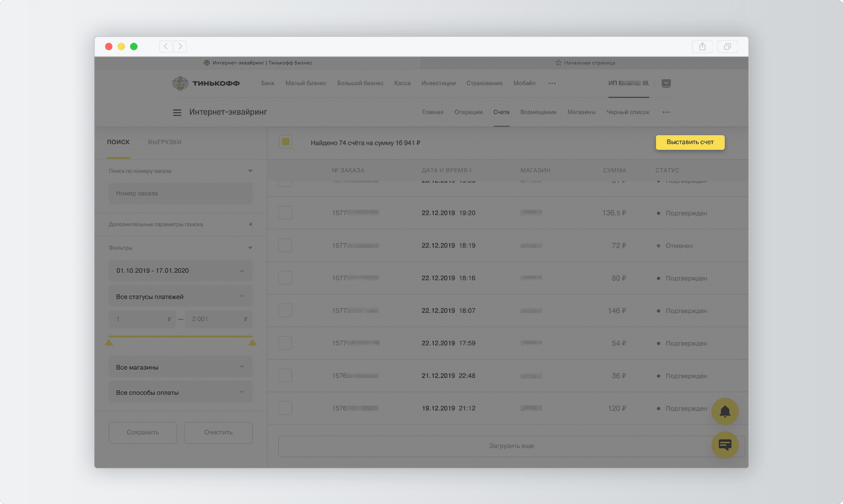Screen dimensions: 843x504
Task: Check the row dated 22.12.2019 18:19
Action: coord(285,245)
